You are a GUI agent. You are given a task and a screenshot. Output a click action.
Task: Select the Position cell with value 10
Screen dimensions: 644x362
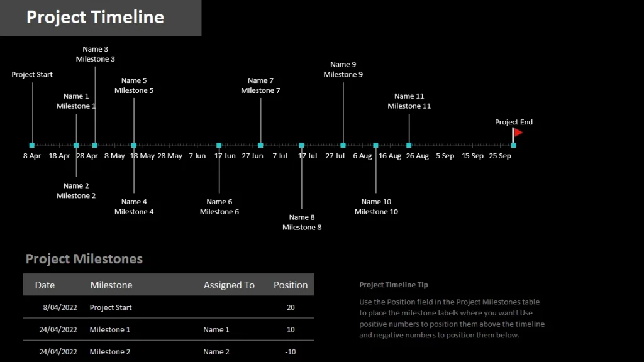click(x=291, y=329)
